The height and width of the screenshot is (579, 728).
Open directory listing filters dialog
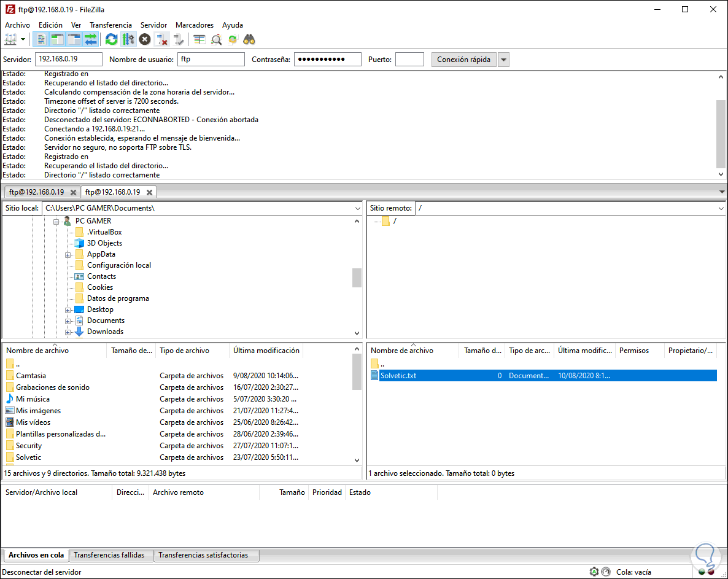(x=199, y=39)
